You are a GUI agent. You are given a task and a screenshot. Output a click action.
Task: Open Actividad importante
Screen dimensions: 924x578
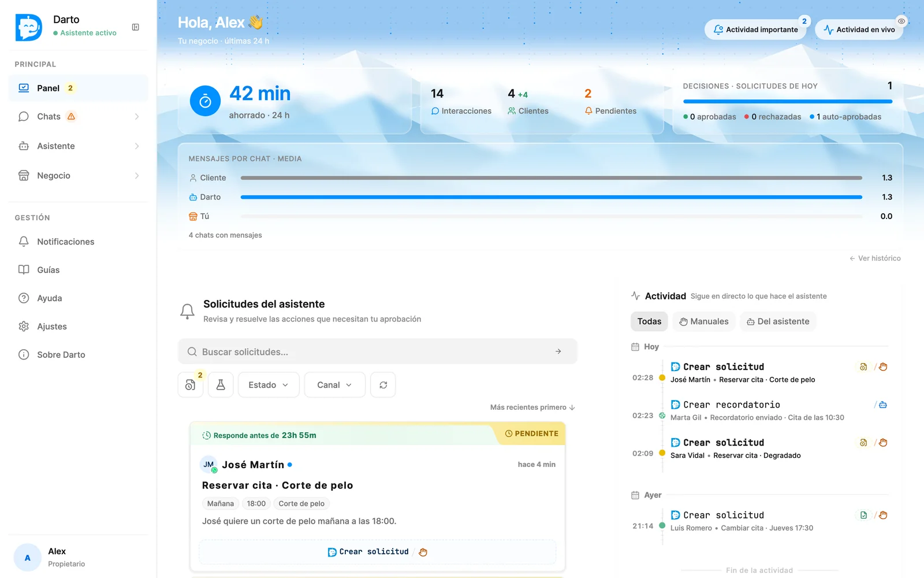[x=755, y=29]
